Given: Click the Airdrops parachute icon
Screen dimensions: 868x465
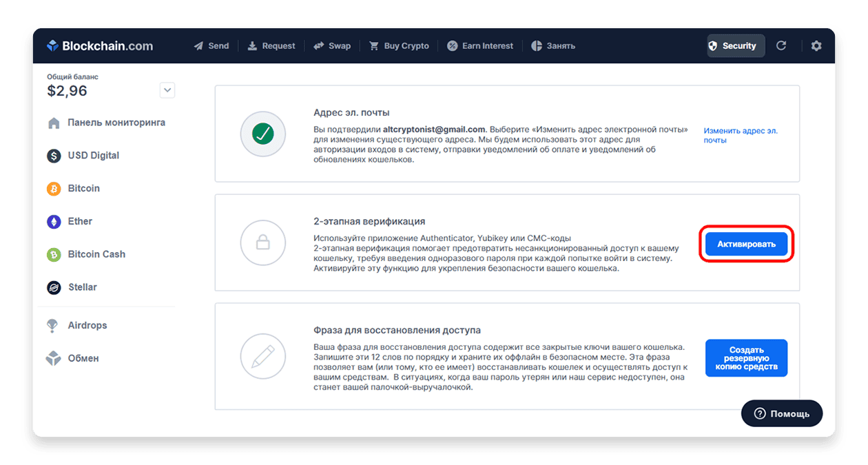Looking at the screenshot, I should coord(52,326).
